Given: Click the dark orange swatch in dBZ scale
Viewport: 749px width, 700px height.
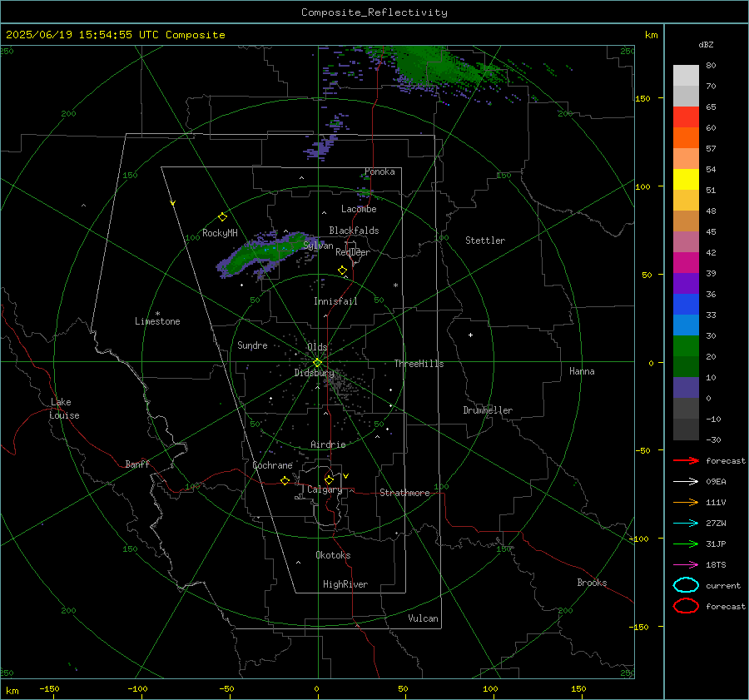Looking at the screenshot, I should [x=686, y=137].
